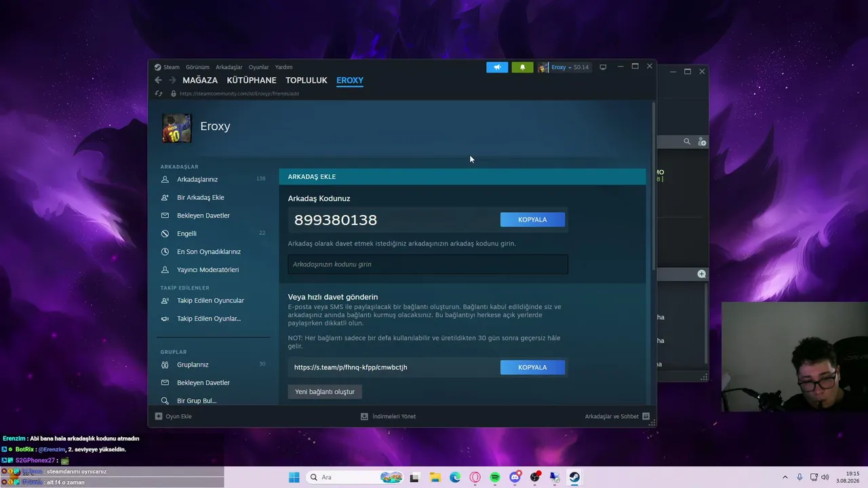Switch Steam to Big Picture mode

coord(603,67)
